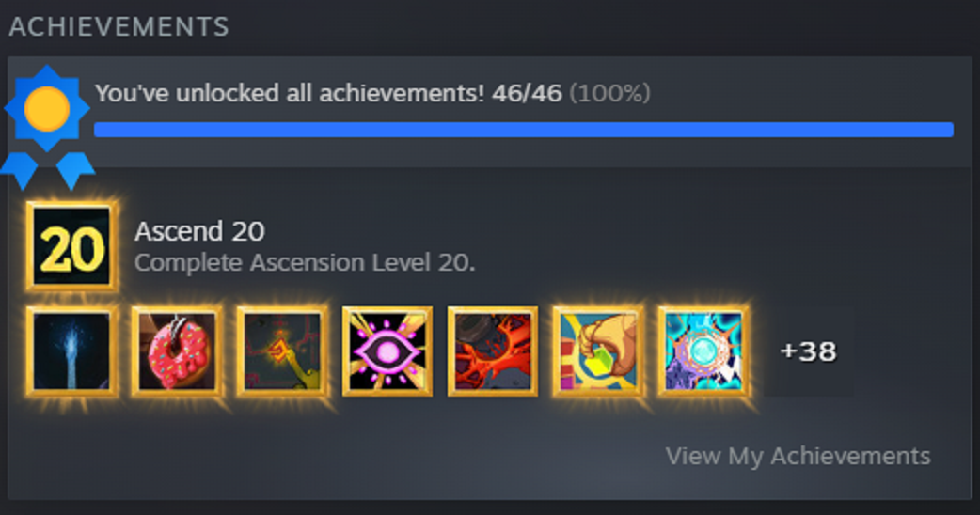Select the cyan glowing orb achievement icon
Screen dimensions: 980x515
(x=703, y=351)
